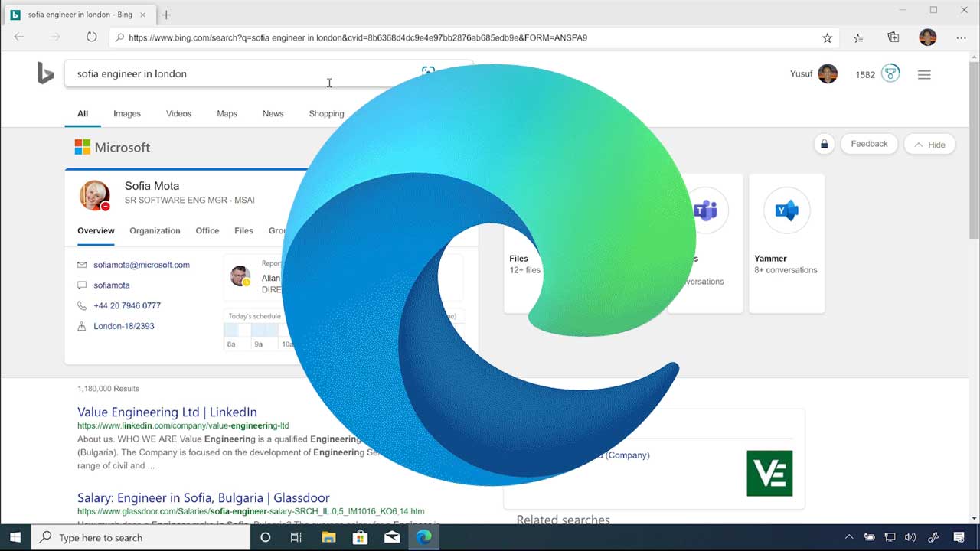Screen dimensions: 980x551
Task: Open Windows Ink Workspace pen icon
Action: [933, 537]
